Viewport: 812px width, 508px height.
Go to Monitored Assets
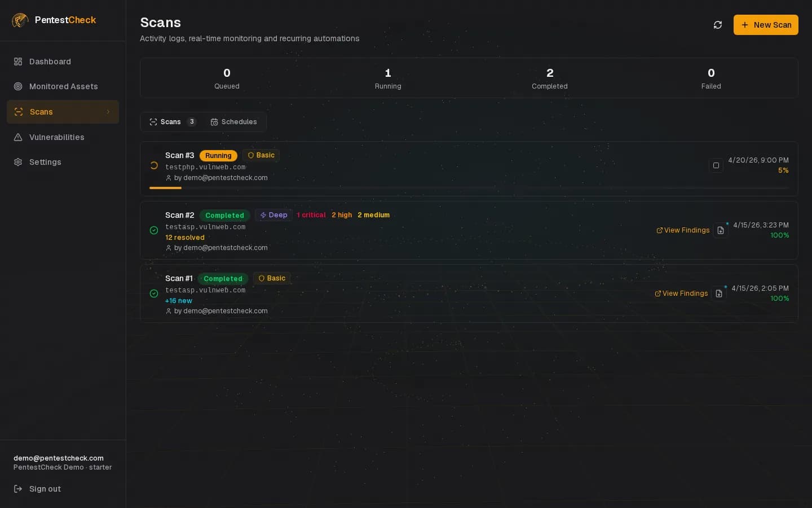pyautogui.click(x=63, y=86)
